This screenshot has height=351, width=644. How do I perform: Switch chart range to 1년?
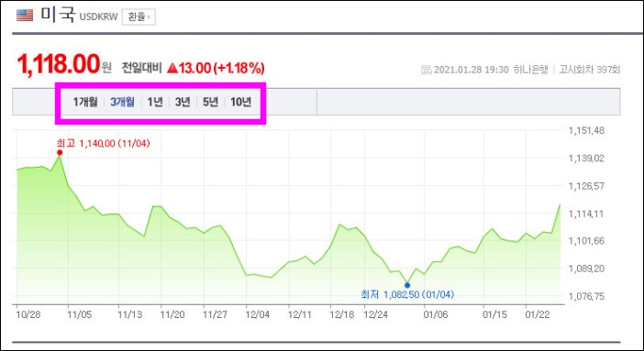click(x=155, y=102)
